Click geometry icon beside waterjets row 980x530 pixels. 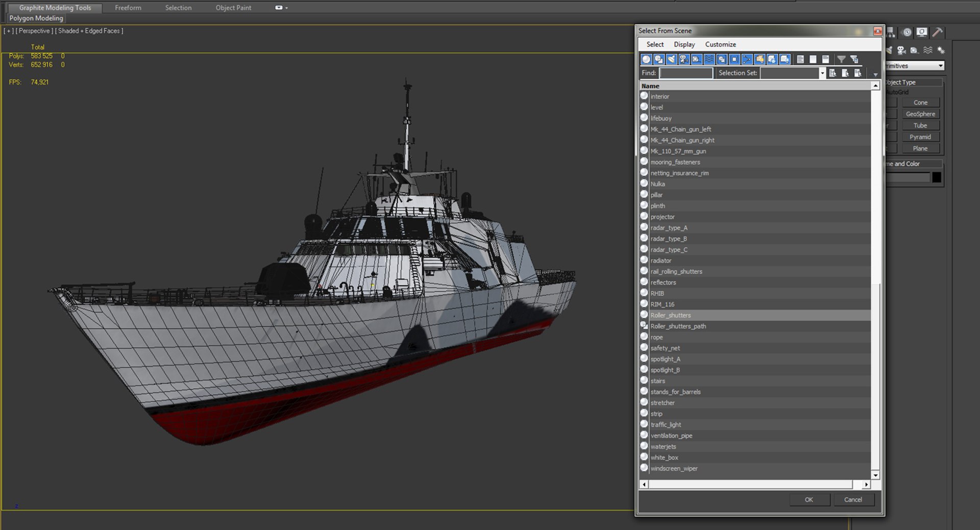(644, 446)
